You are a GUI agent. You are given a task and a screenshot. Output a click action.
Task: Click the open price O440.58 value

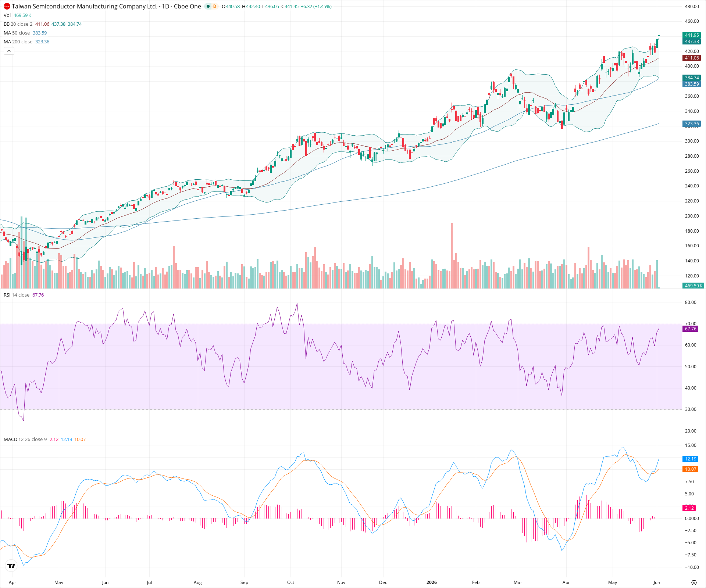(231, 7)
